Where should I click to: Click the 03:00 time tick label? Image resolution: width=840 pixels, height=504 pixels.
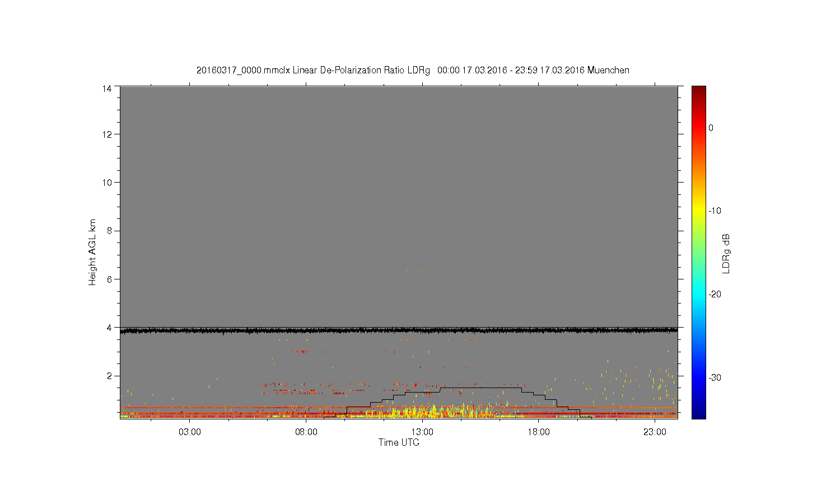coord(190,432)
